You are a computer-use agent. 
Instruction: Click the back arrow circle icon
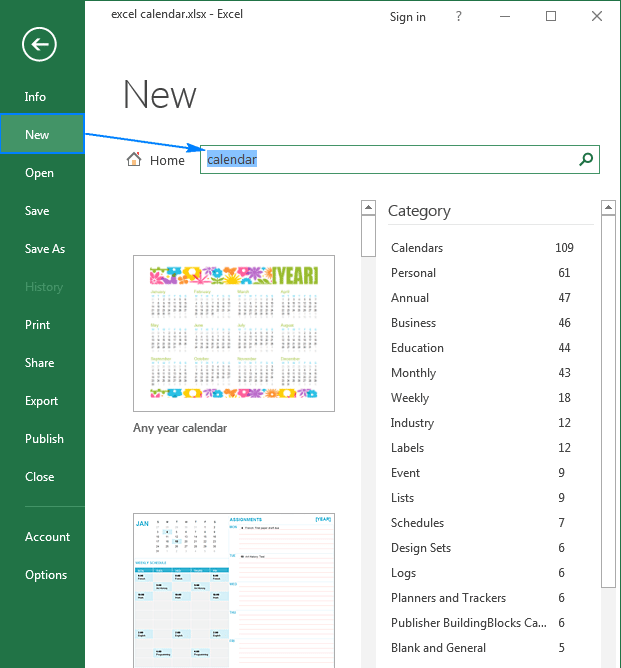(x=40, y=44)
